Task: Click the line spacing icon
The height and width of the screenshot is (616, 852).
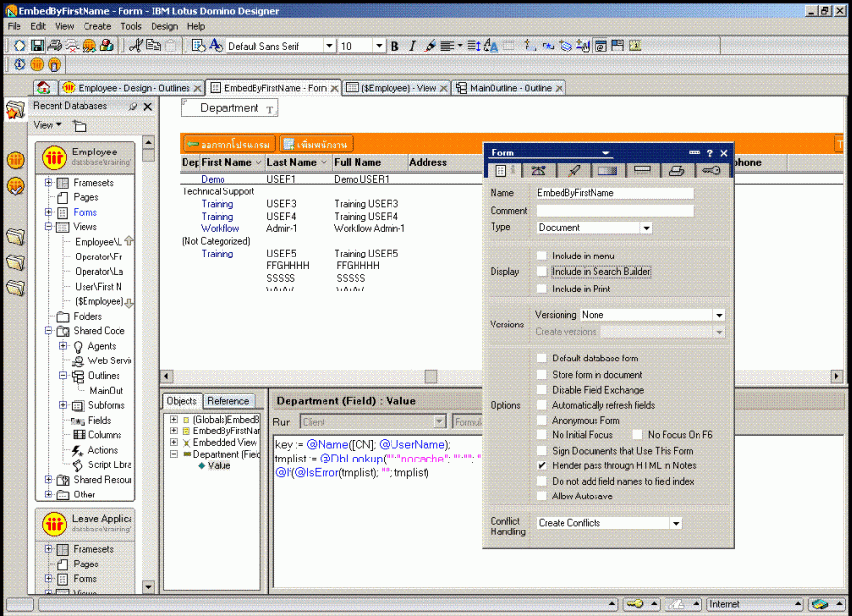Action: pyautogui.click(x=473, y=47)
